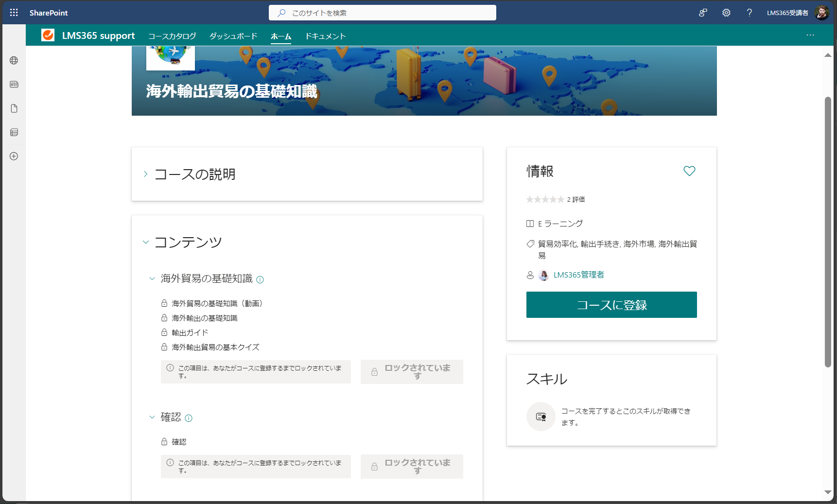Click the plus icon in the left sidebar
Screen dimensions: 837x504
click(x=14, y=156)
